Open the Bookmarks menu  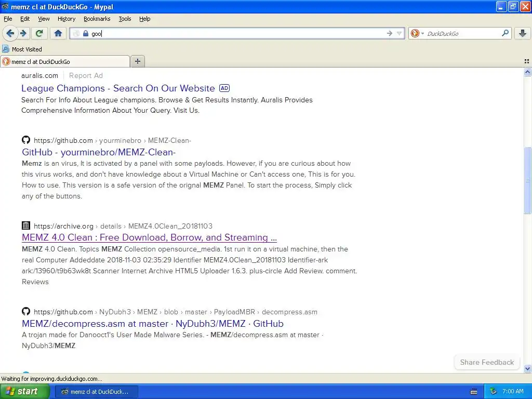97,19
